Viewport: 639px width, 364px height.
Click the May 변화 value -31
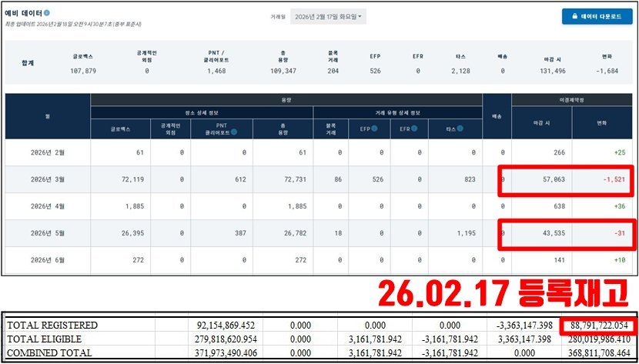pos(619,233)
